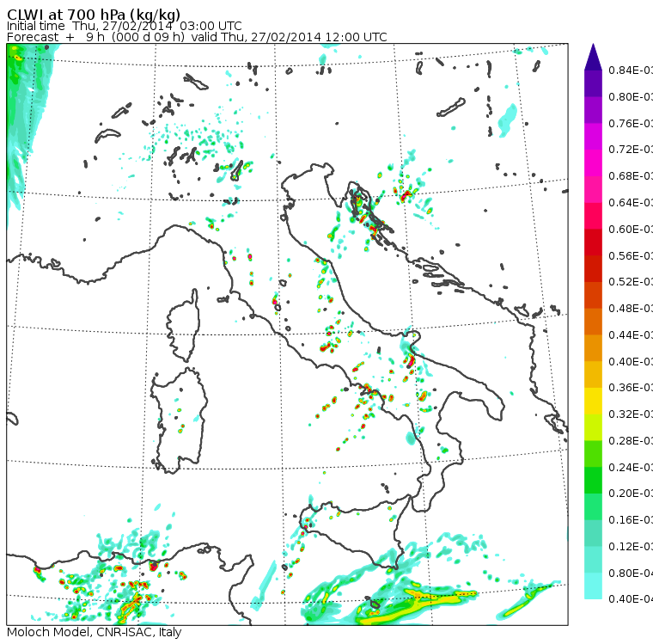This screenshot has width=653, height=644.
Task: Click the lightest cyan swatch above 0.40E-04
Action: point(593,586)
